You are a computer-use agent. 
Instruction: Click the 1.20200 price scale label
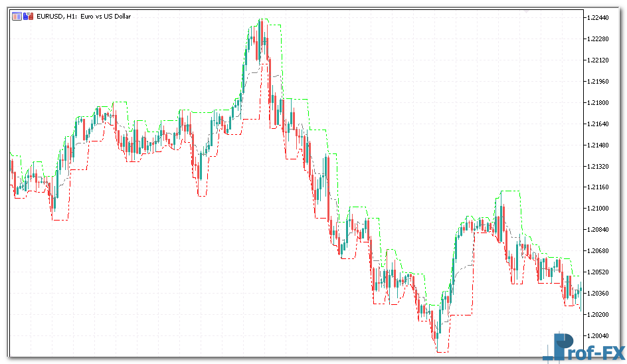tap(599, 314)
